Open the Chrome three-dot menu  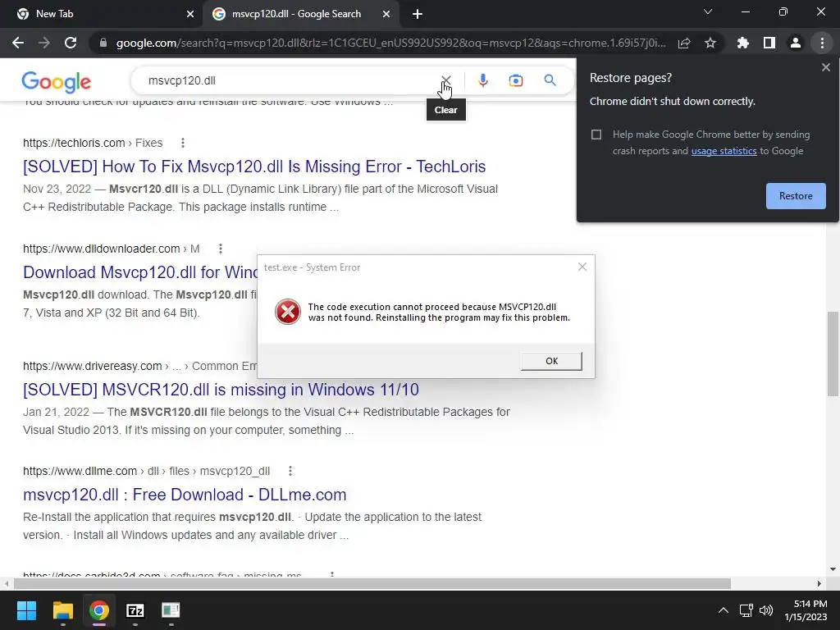coord(822,43)
